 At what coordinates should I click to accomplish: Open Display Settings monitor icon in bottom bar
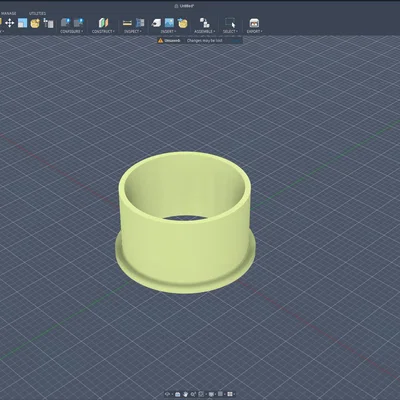211,394
